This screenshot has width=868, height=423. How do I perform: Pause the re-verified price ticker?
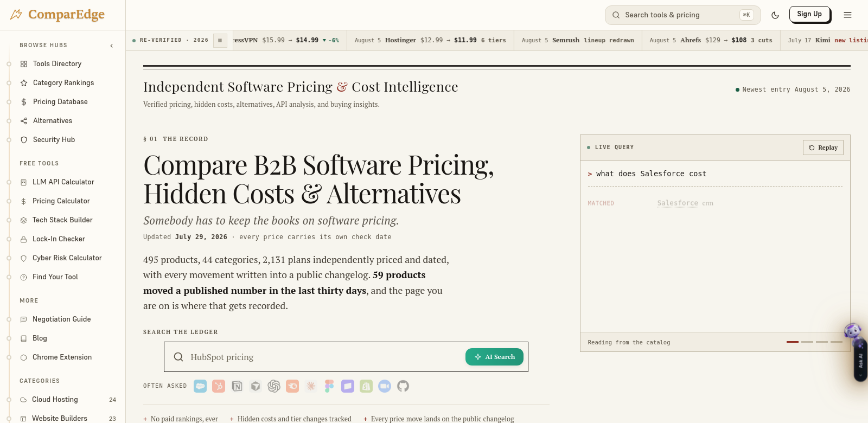[220, 41]
